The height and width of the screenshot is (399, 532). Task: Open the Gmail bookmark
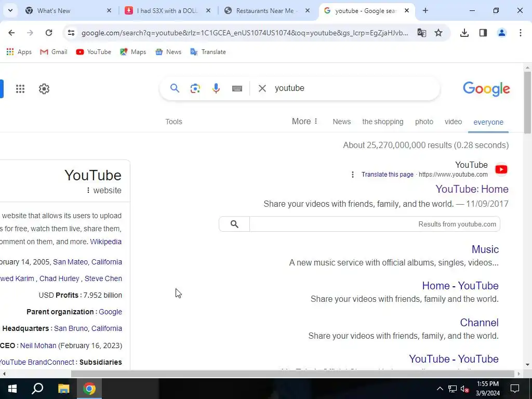click(x=54, y=52)
